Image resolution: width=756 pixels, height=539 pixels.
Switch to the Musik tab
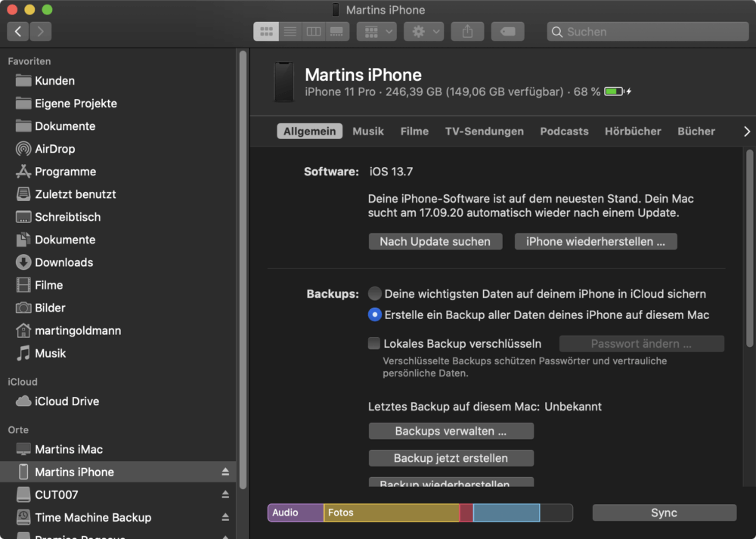[x=368, y=131]
